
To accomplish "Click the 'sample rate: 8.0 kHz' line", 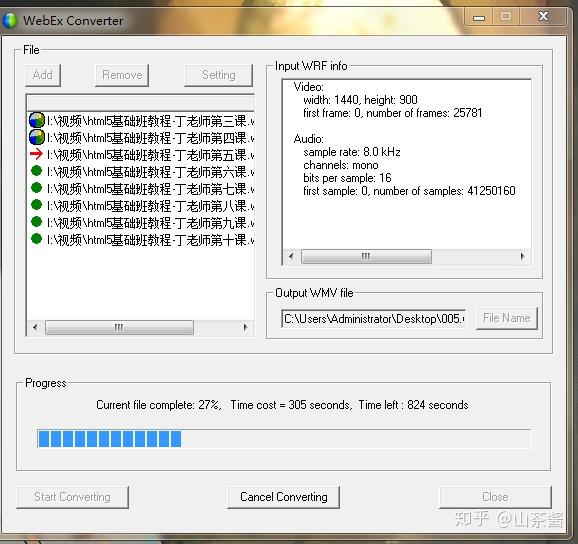I will (x=352, y=152).
